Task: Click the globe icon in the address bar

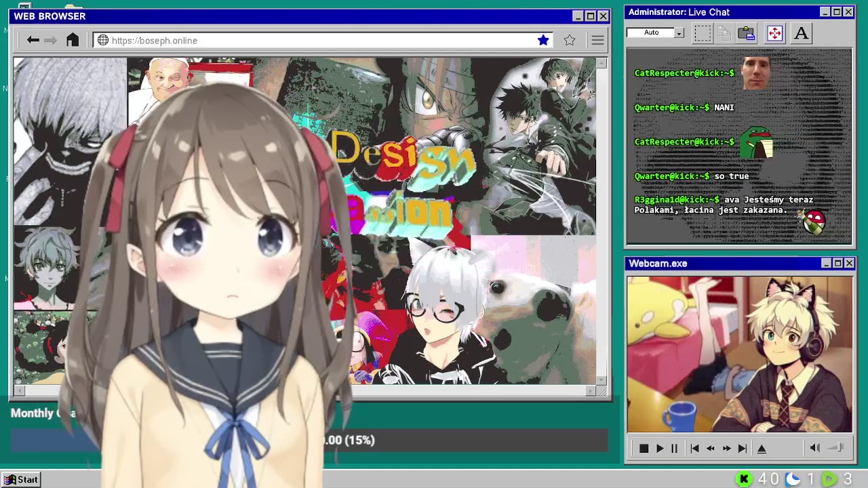Action: [x=103, y=41]
